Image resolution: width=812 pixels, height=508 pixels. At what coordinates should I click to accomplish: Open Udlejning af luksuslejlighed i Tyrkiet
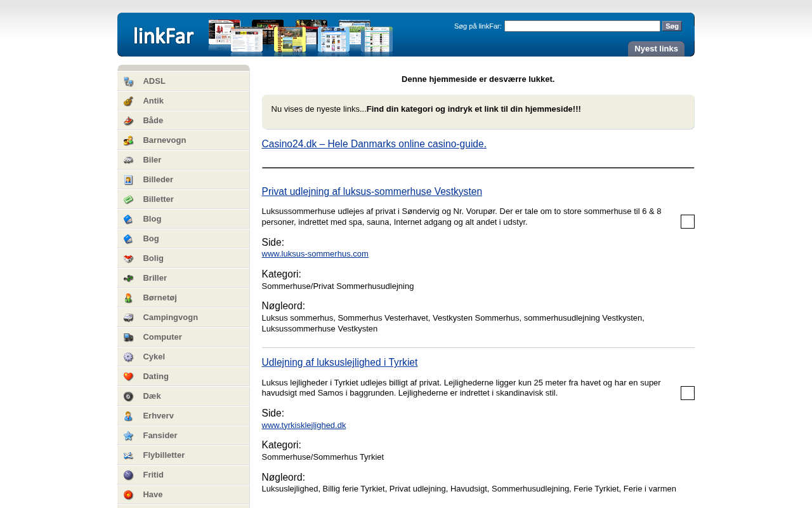click(x=339, y=363)
